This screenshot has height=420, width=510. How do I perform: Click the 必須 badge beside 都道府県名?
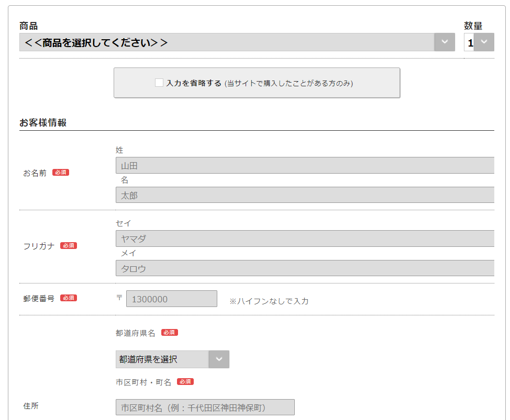[x=169, y=332]
